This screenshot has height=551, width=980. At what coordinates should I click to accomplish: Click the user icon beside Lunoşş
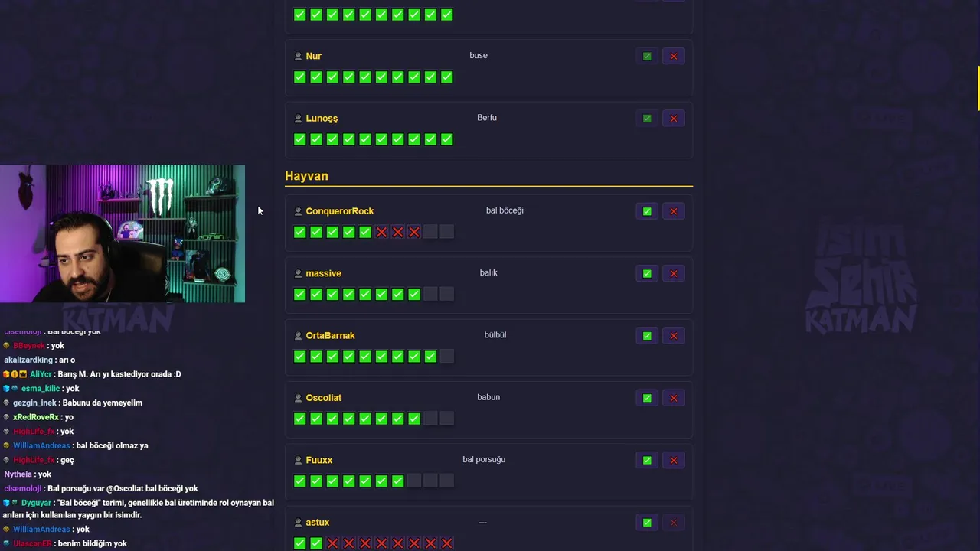299,119
